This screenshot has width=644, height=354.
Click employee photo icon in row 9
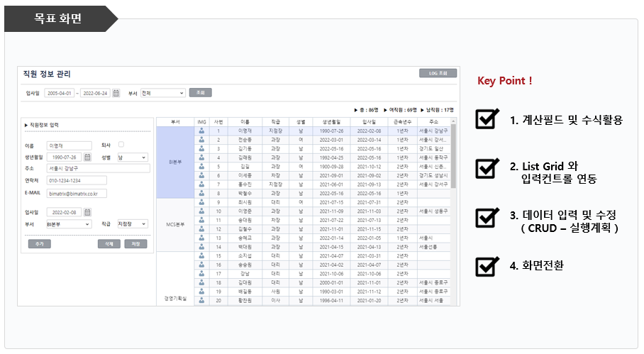point(201,202)
